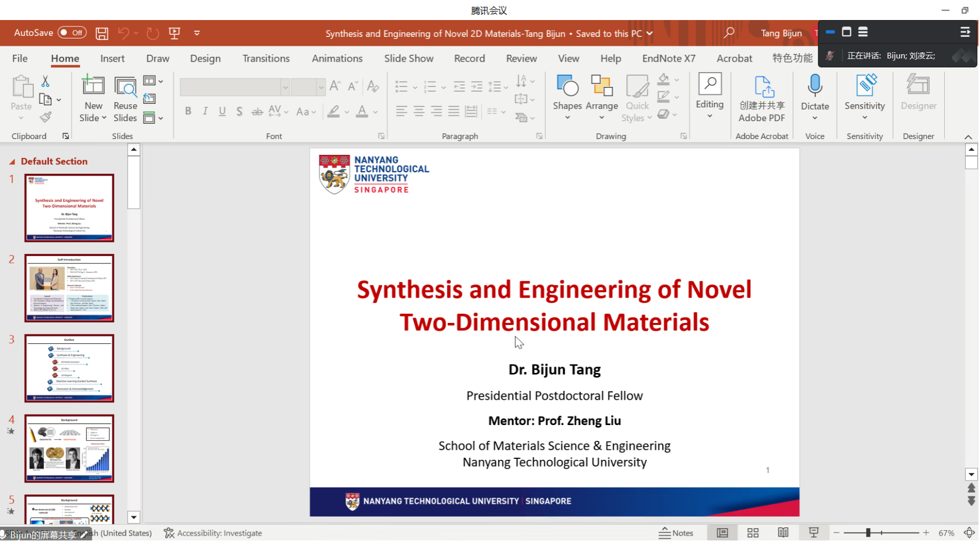980x542 pixels.
Task: Toggle Strikethrough formatting
Action: pyautogui.click(x=257, y=111)
